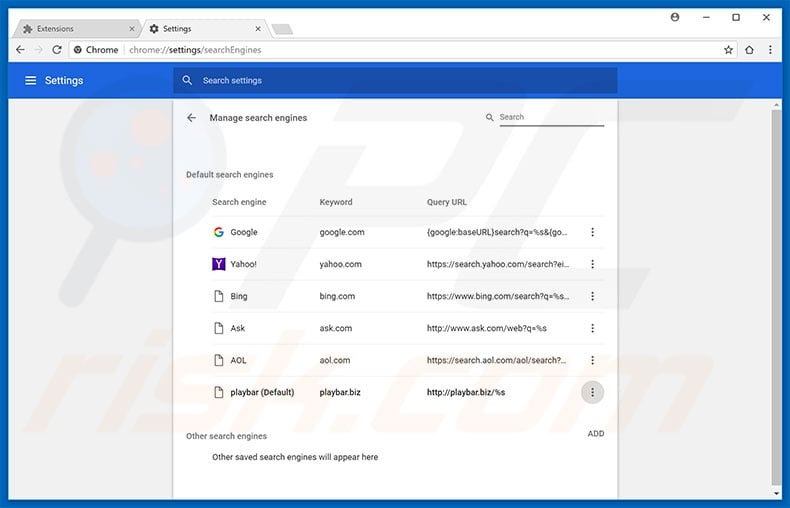Open more actions for playbar
This screenshot has width=790, height=508.
[592, 392]
